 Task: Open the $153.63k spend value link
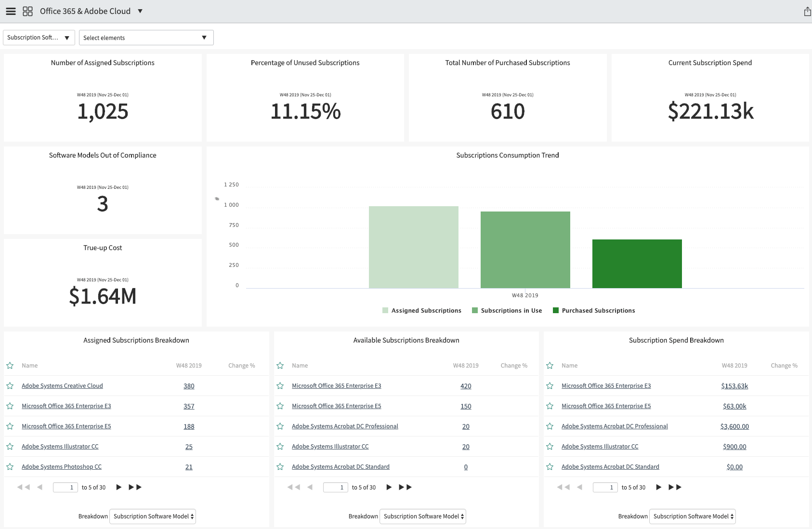[734, 386]
